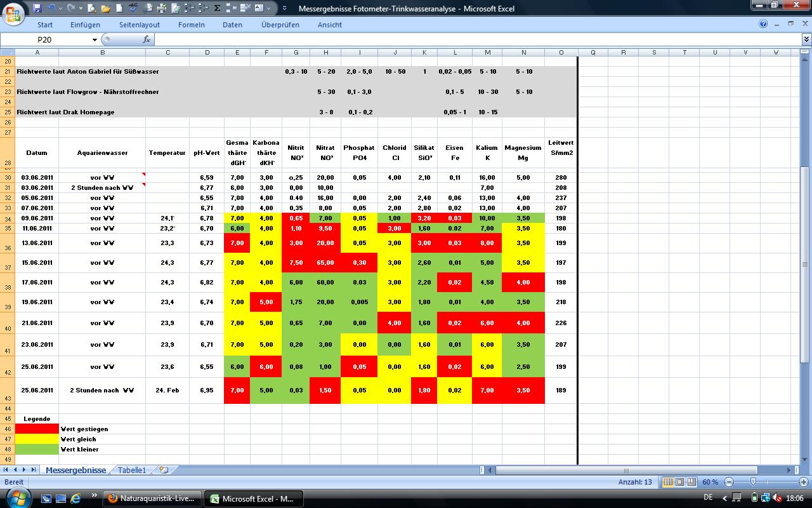Switch to Page Break Preview view

point(691,483)
